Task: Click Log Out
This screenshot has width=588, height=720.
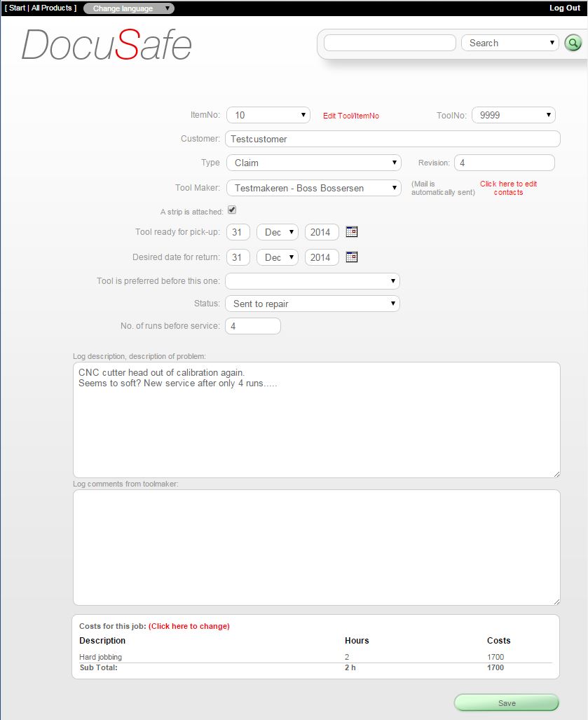Action: (565, 8)
